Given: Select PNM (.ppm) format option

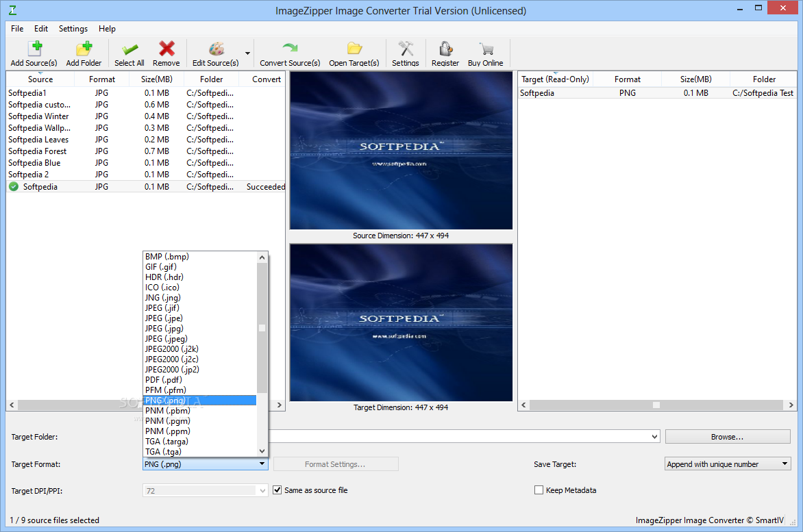Looking at the screenshot, I should pos(200,431).
